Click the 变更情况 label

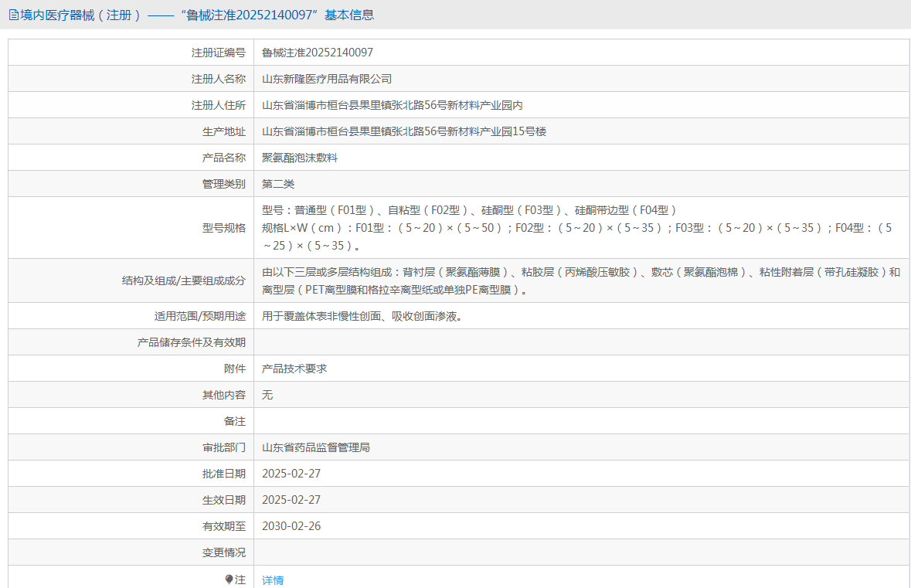(x=223, y=552)
